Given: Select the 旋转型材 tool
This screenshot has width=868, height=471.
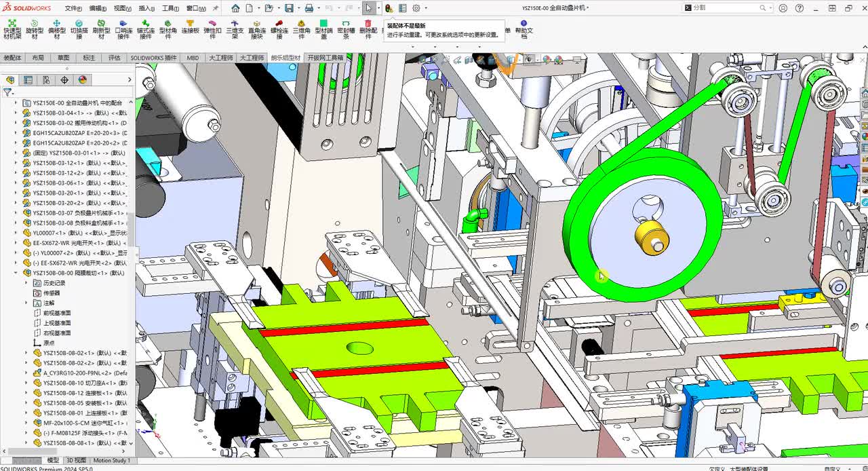Looking at the screenshot, I should [x=35, y=29].
